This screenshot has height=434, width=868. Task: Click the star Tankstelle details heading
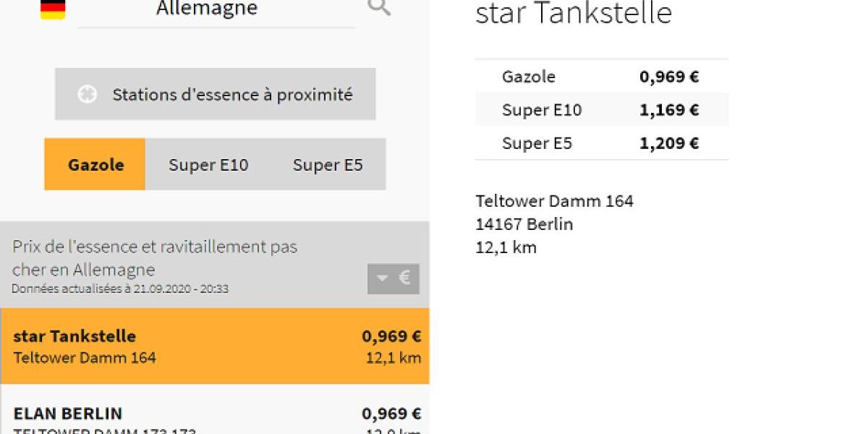[574, 14]
